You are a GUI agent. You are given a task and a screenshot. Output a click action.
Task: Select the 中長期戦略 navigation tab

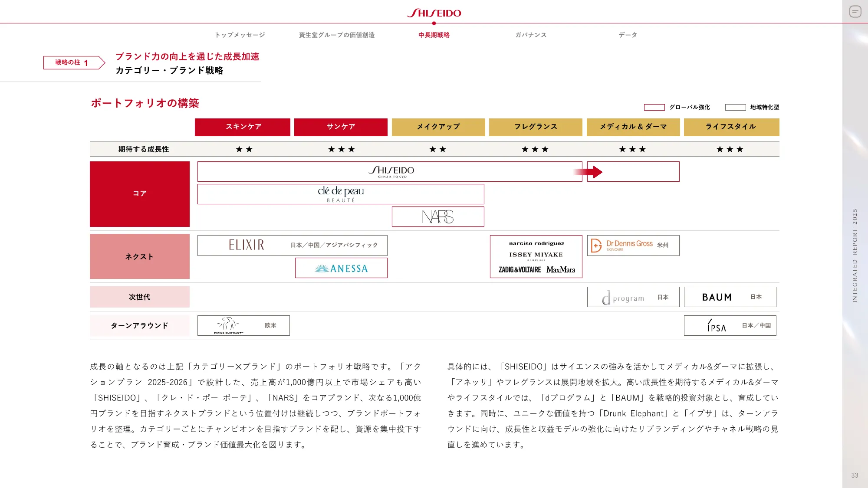[x=434, y=35]
